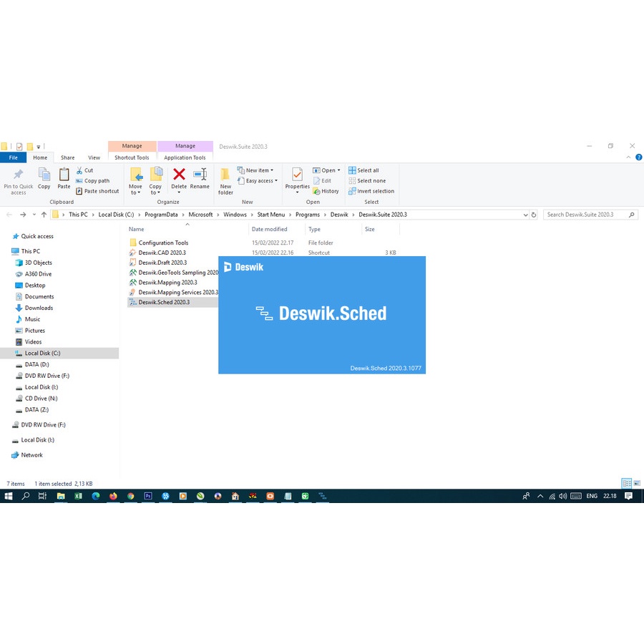644x644 pixels.
Task: Switch to Large icons view in status bar
Action: (637, 484)
